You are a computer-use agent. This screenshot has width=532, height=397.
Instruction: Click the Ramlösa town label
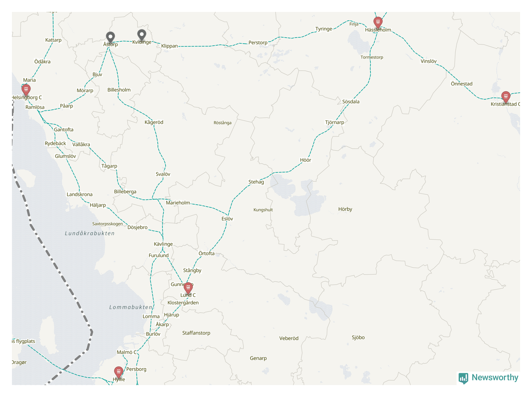click(x=35, y=107)
